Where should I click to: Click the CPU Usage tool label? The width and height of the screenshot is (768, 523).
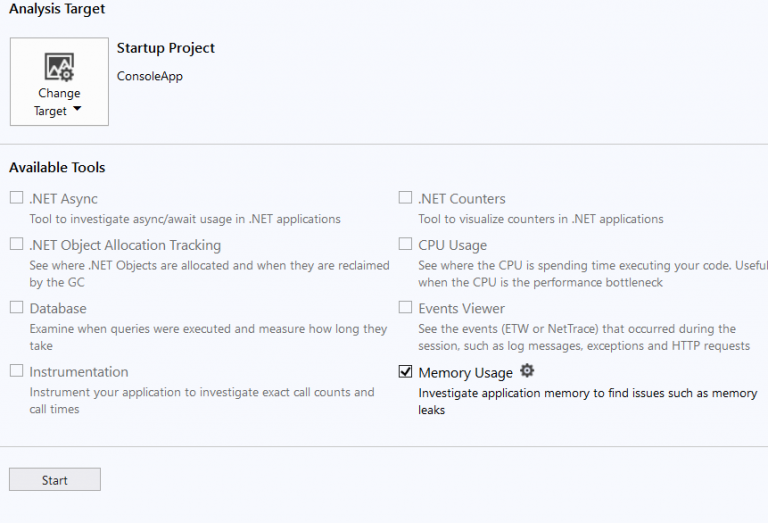pos(452,245)
